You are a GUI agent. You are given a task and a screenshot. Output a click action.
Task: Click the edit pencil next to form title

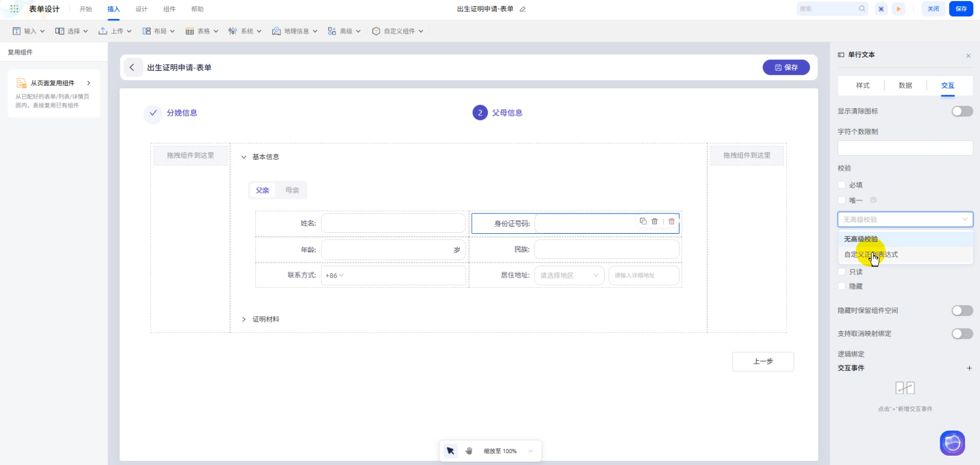(x=523, y=9)
